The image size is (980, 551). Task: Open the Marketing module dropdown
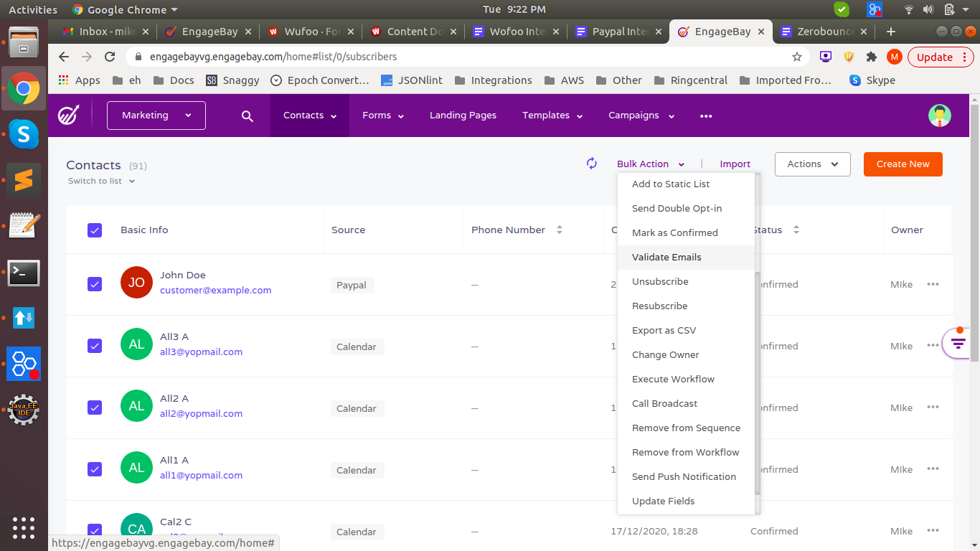(x=156, y=116)
